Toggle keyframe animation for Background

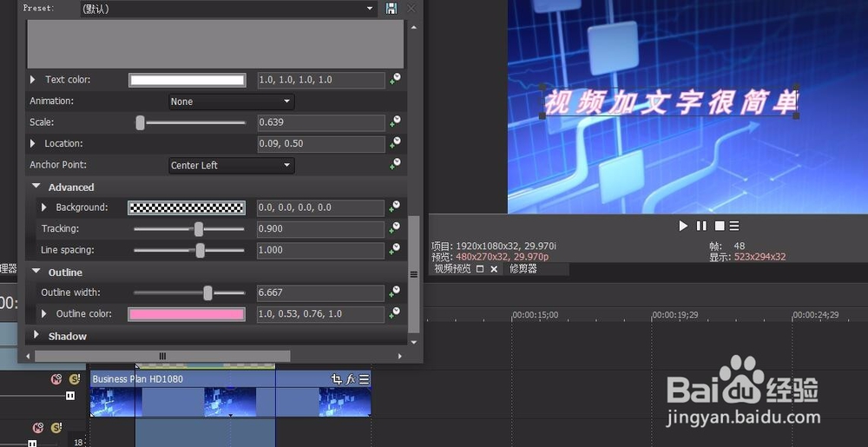[395, 207]
